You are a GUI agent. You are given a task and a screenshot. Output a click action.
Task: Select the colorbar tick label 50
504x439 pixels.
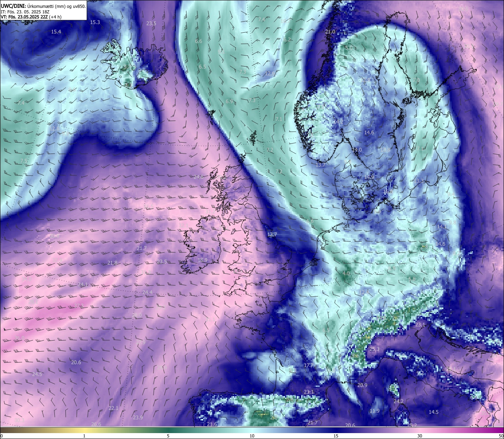point(500,436)
